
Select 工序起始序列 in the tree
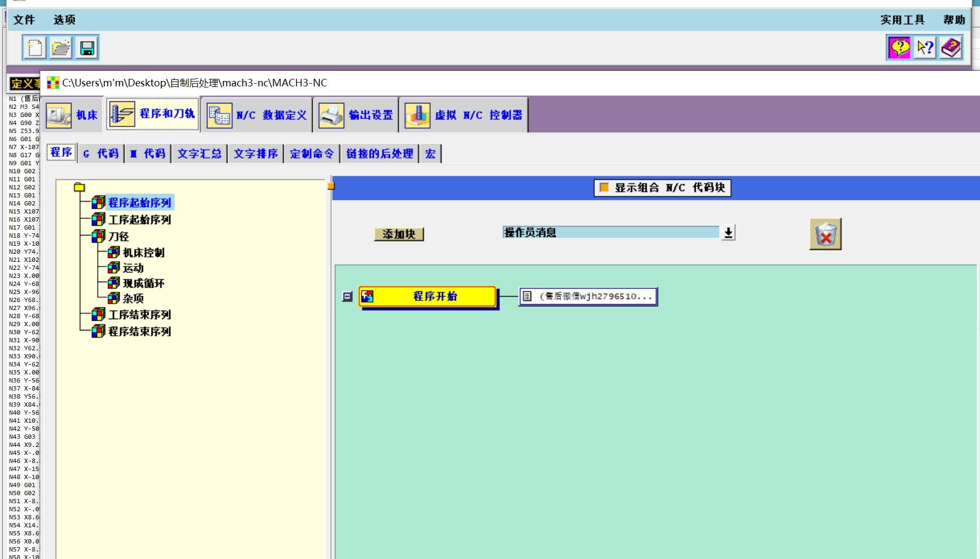pos(139,220)
